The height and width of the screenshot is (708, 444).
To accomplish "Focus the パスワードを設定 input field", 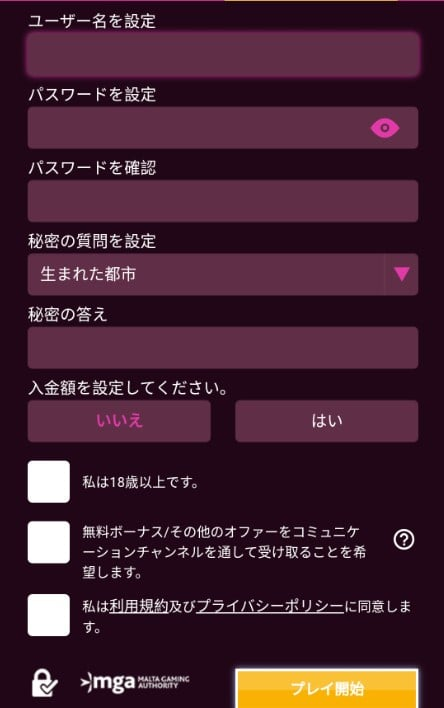I will [223, 128].
